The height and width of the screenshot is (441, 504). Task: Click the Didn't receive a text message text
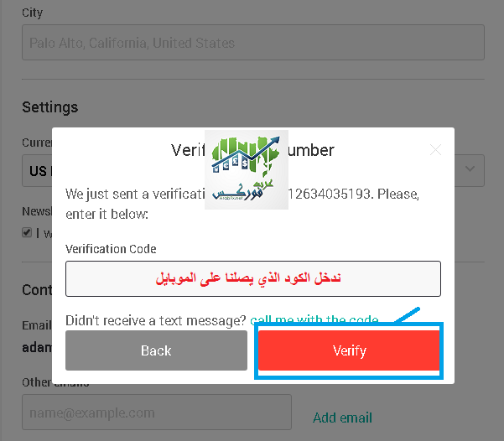156,321
